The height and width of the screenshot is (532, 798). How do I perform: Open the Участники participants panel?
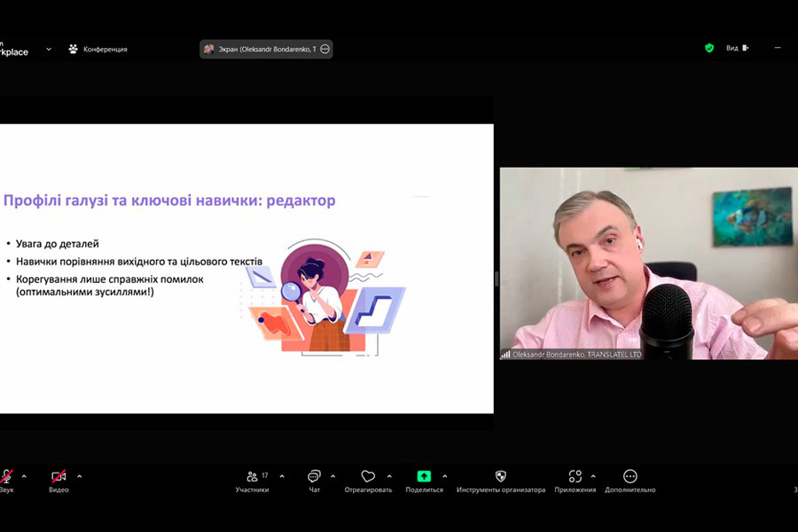[x=253, y=481]
